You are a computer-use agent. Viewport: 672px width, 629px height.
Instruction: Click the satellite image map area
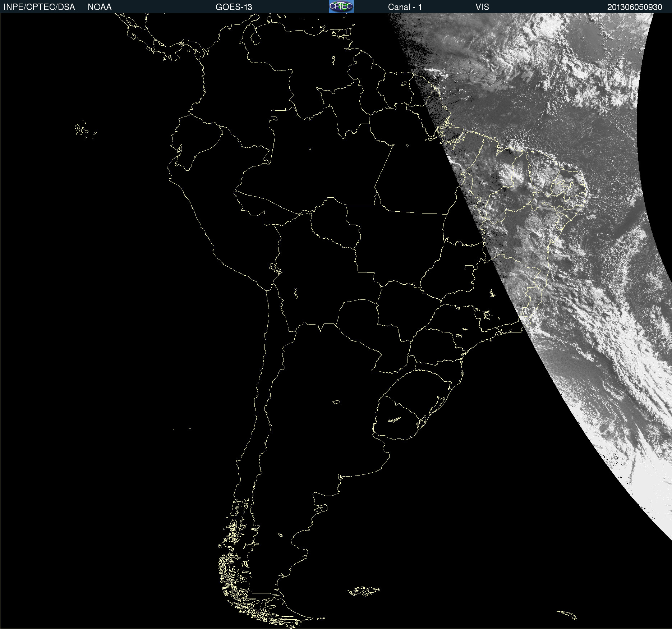[336, 321]
